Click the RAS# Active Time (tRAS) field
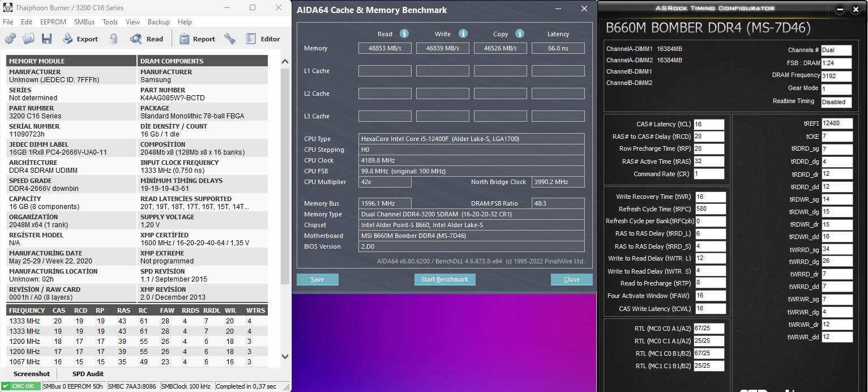 (709, 161)
